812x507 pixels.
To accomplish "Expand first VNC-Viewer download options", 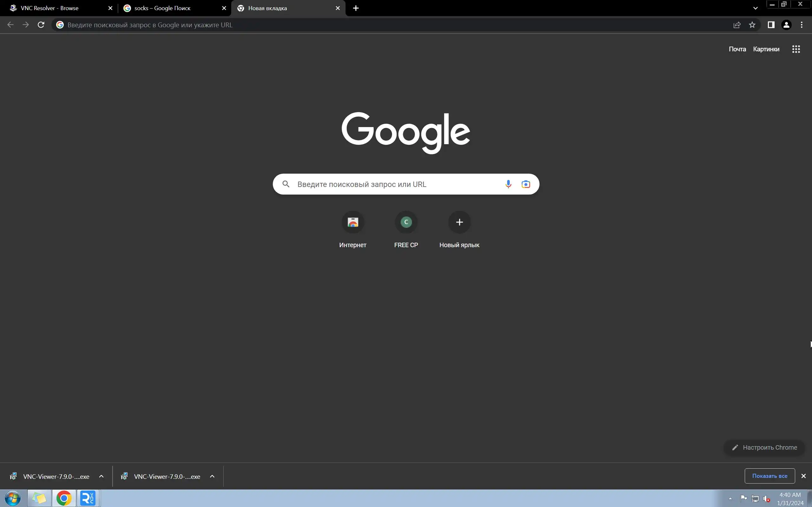I will coord(101,476).
